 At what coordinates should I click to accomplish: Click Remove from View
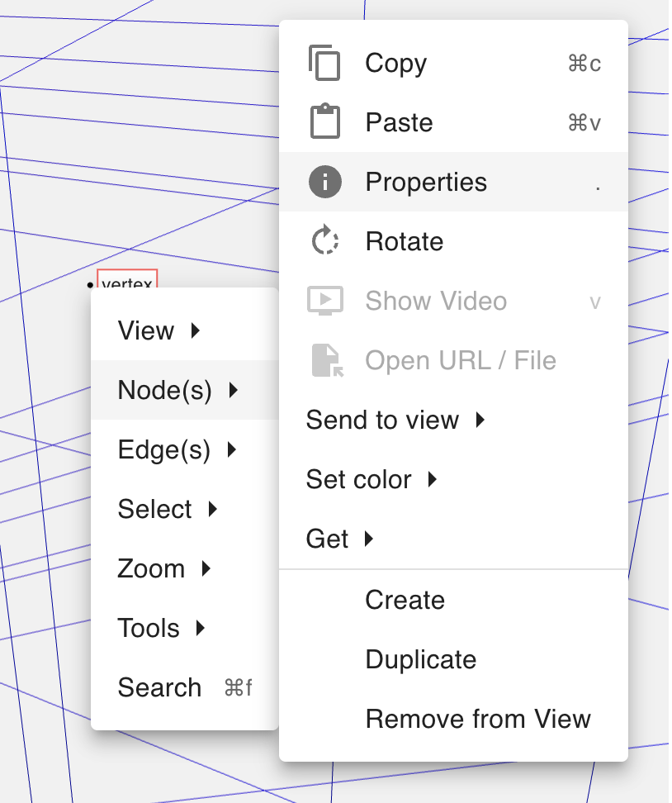478,719
